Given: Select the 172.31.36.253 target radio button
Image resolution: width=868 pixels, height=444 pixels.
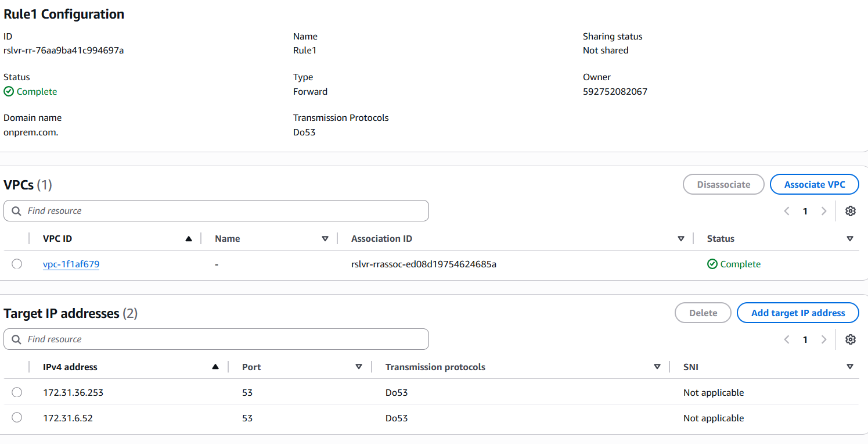Looking at the screenshot, I should 17,392.
